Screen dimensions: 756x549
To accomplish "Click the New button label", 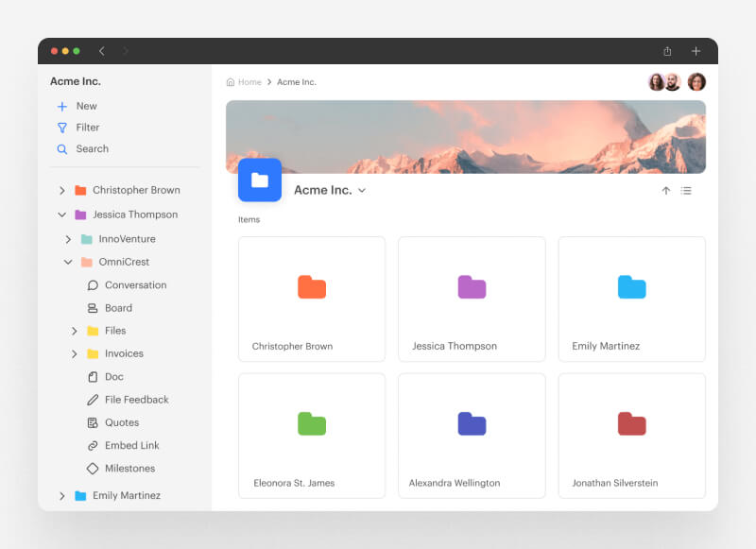I will (87, 106).
